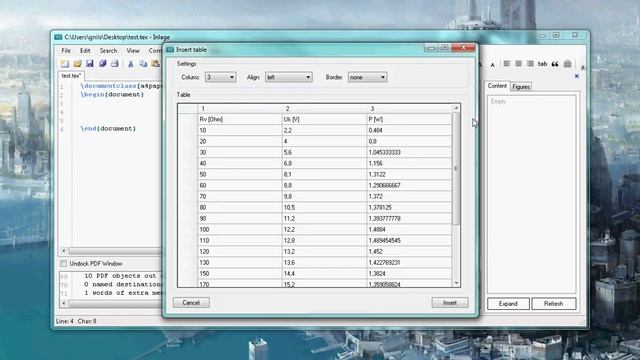Click the cell '10,5'
Image resolution: width=640 pixels, height=360 pixels.
(324, 207)
